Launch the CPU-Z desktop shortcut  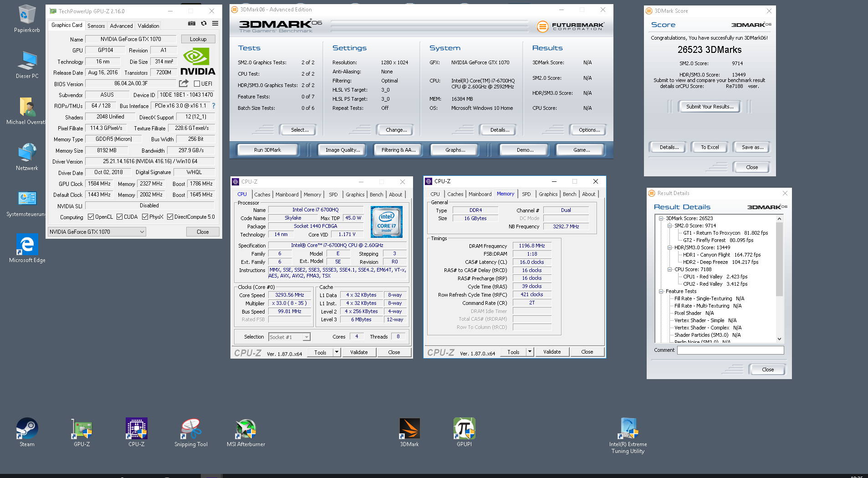[137, 432]
